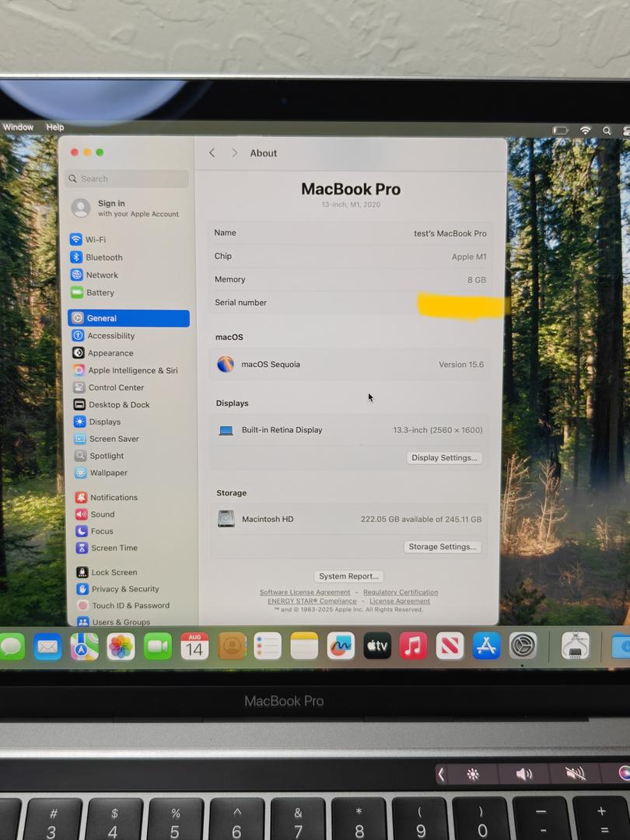Open Contacts from the Dock
This screenshot has width=630, height=840.
pyautogui.click(x=232, y=646)
